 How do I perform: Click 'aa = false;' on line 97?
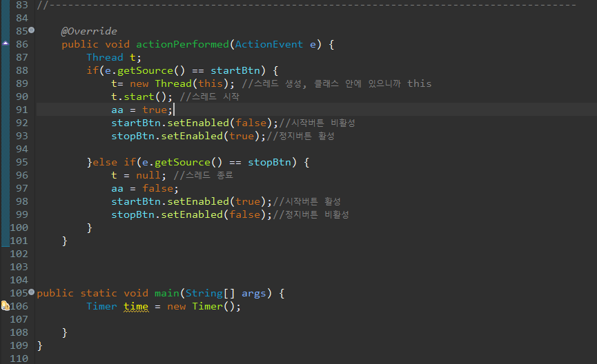(145, 189)
